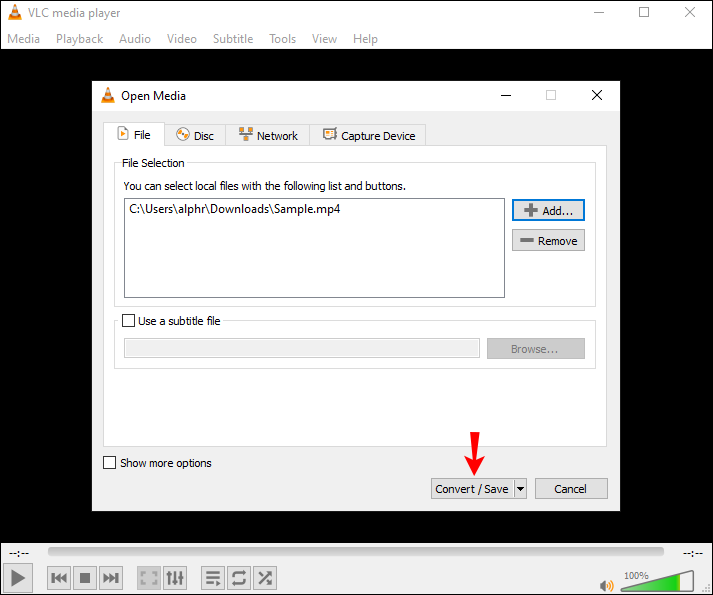Open the Help menu
Viewport: 713px width, 595px height.
(366, 39)
